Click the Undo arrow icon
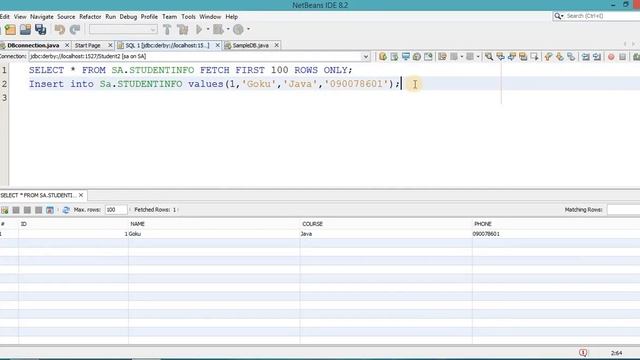Image resolution: width=640 pixels, height=360 pixels. pos(60,29)
